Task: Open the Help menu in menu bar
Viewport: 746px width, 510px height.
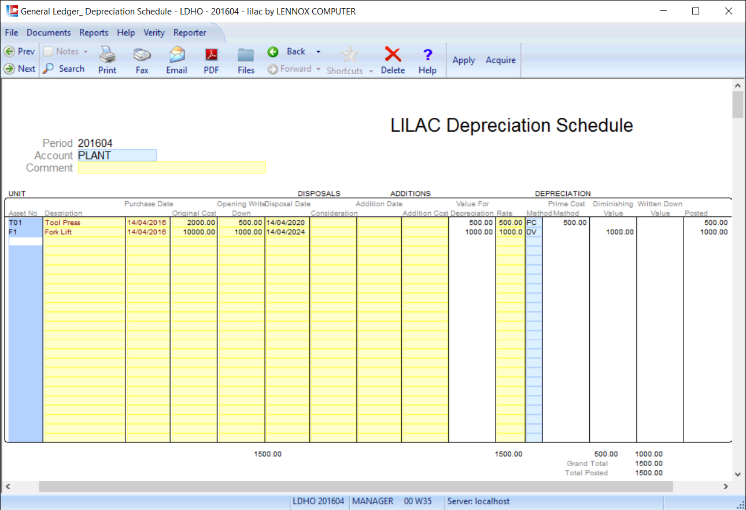Action: tap(126, 32)
